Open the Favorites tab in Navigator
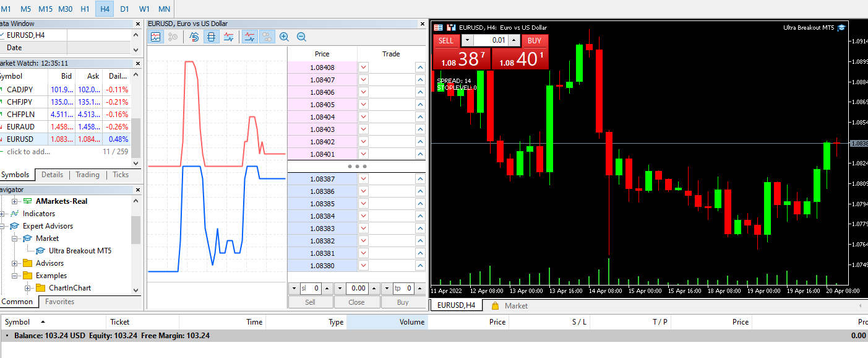Image resolution: width=868 pixels, height=358 pixels. 59,302
